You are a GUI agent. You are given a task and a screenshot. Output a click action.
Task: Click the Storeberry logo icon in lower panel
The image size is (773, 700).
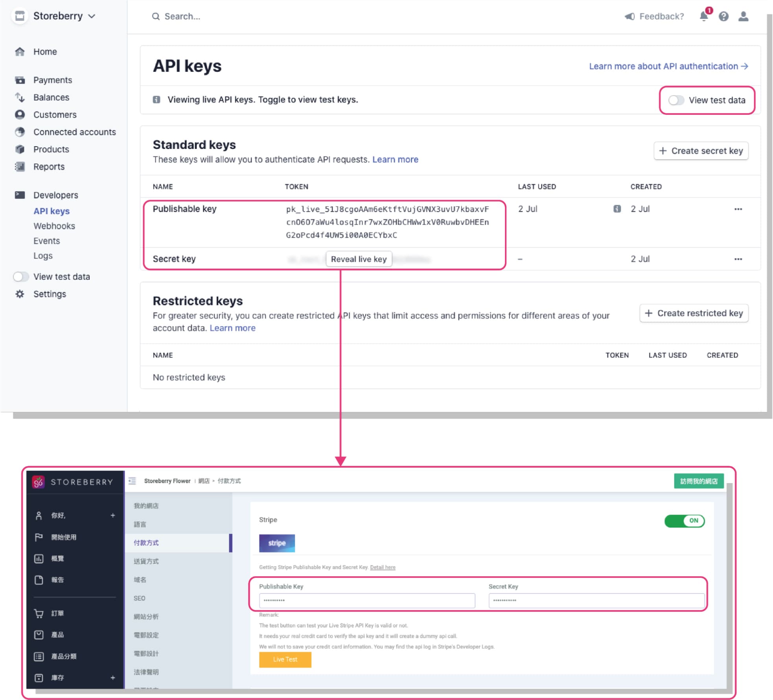38,482
